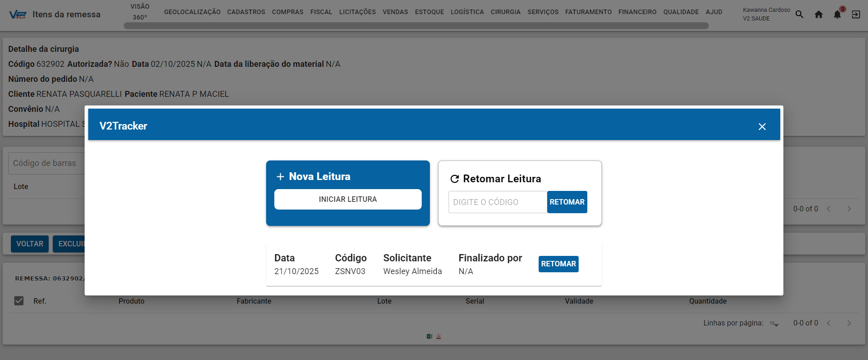The height and width of the screenshot is (360, 868).
Task: Go to home via house icon
Action: tap(818, 15)
